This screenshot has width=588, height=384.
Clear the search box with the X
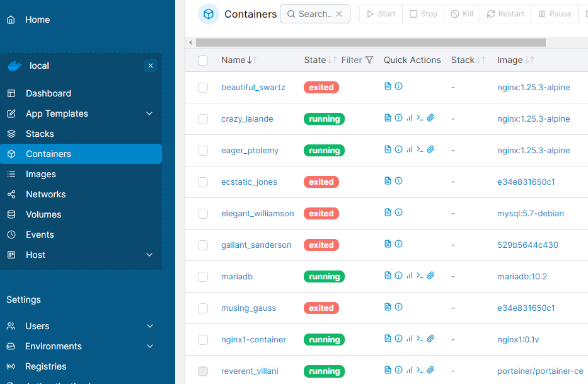coord(339,14)
